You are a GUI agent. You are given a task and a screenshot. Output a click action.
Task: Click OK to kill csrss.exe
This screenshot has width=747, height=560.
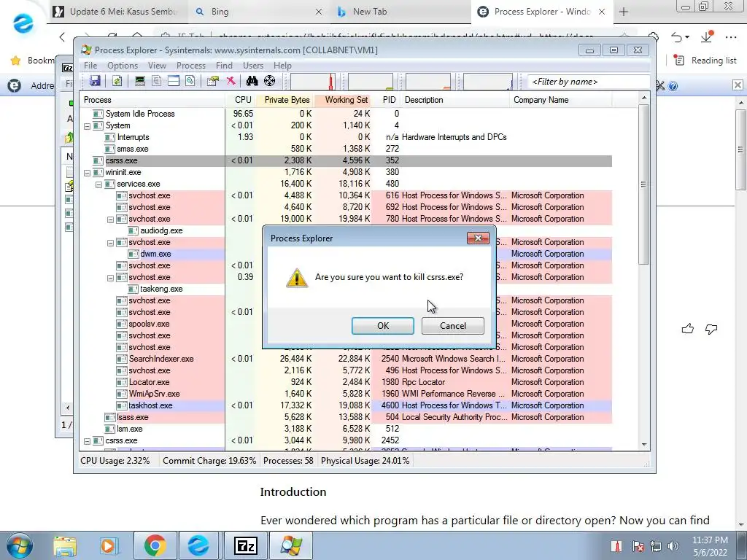tap(382, 326)
